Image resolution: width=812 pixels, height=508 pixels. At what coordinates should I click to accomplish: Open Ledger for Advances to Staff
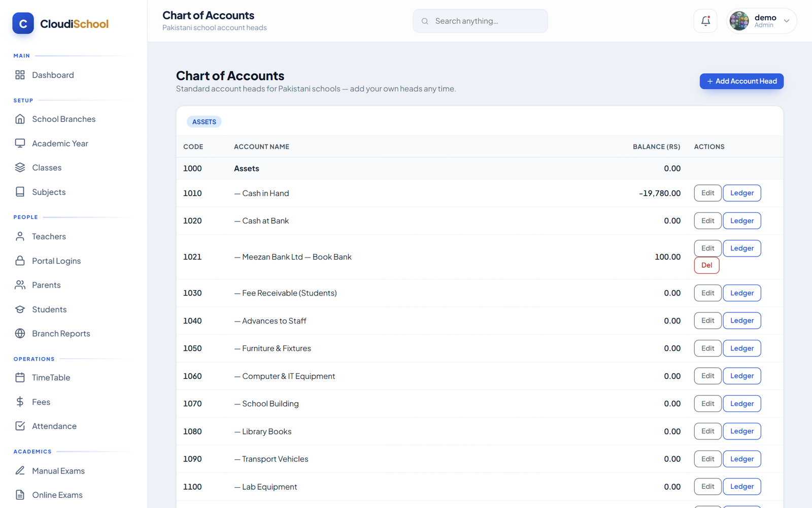pos(742,321)
